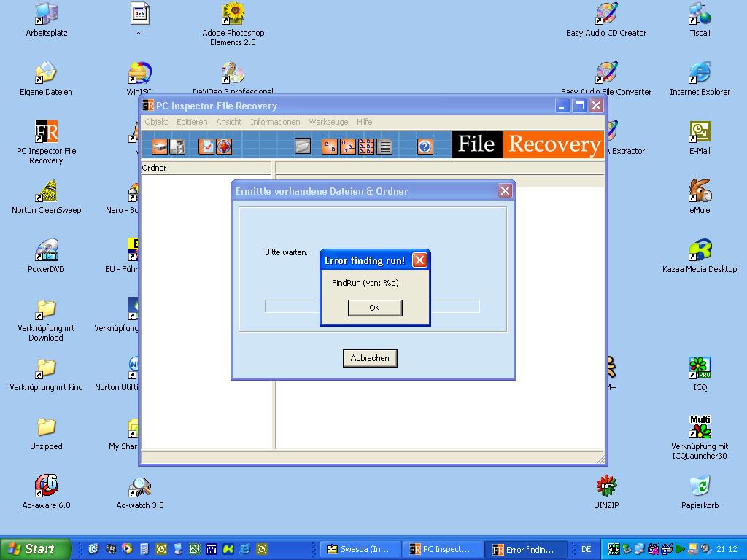Switch to Swesda taskbar window

[360, 550]
